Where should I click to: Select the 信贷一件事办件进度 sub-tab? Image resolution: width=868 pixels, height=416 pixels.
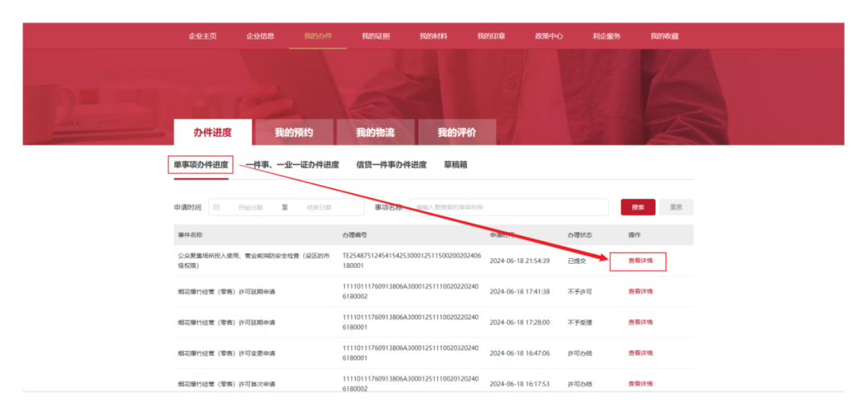[x=391, y=165]
